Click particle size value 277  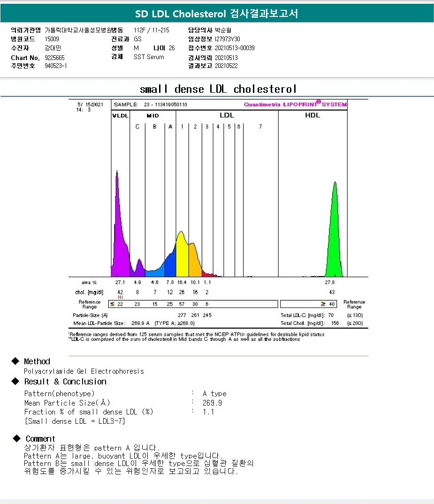(x=182, y=316)
